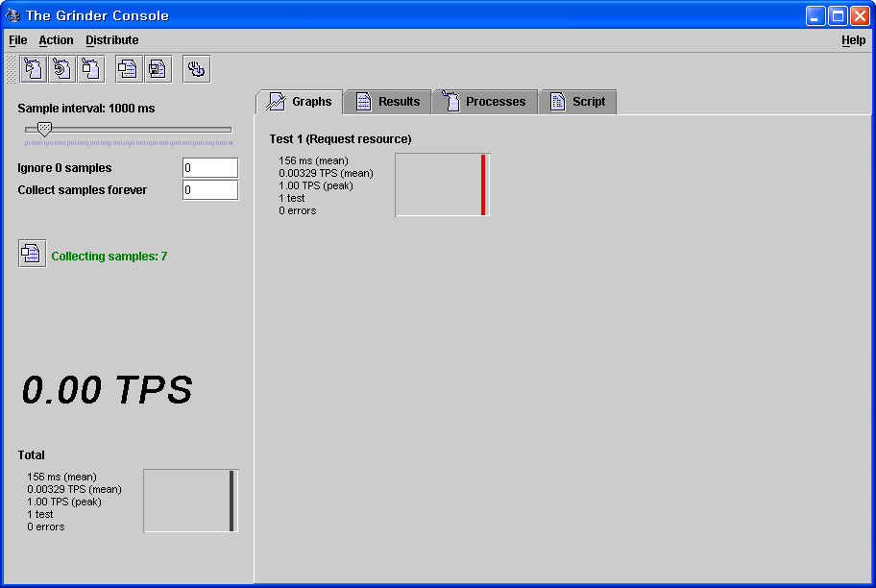
Task: Click collection icon beside Collecting samples
Action: pyautogui.click(x=33, y=254)
